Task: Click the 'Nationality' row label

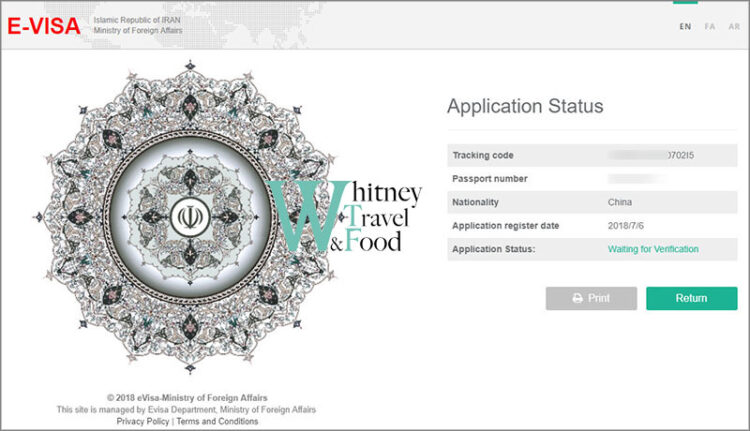Action: pos(475,202)
